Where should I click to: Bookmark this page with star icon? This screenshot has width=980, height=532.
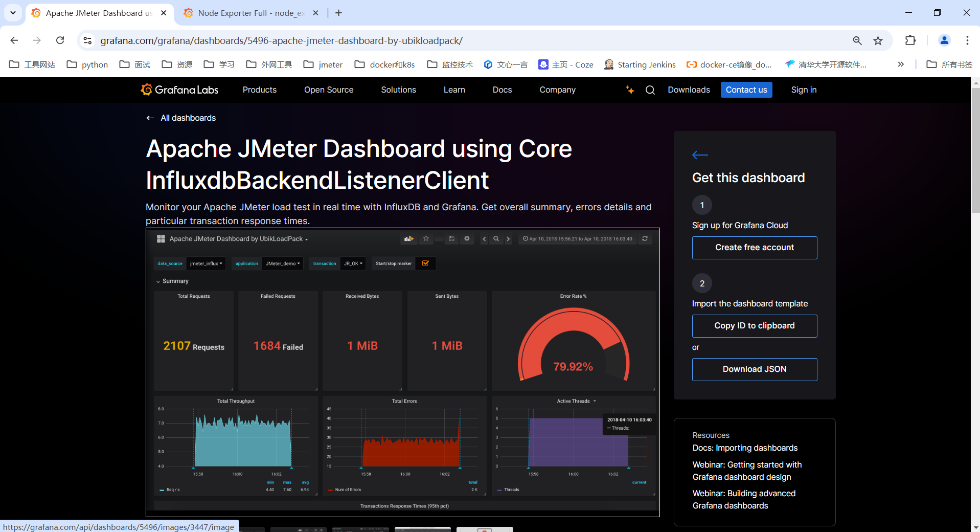(x=878, y=40)
